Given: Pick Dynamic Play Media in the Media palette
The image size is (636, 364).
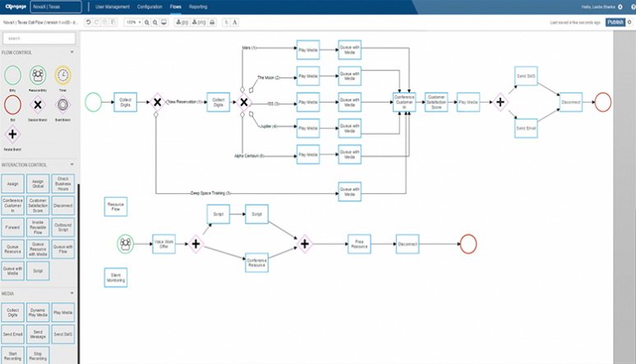Looking at the screenshot, I should tap(38, 312).
